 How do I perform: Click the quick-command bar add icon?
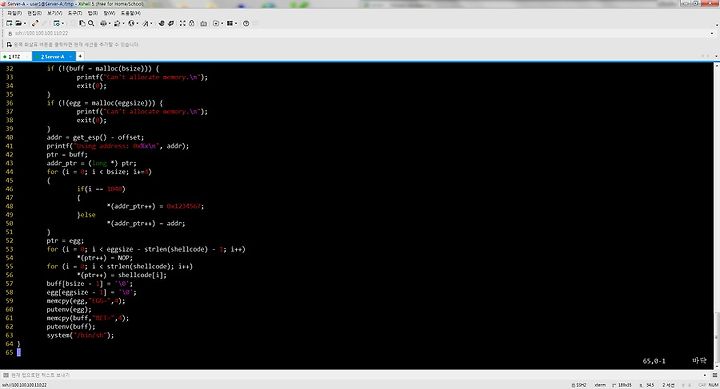(x=9, y=45)
